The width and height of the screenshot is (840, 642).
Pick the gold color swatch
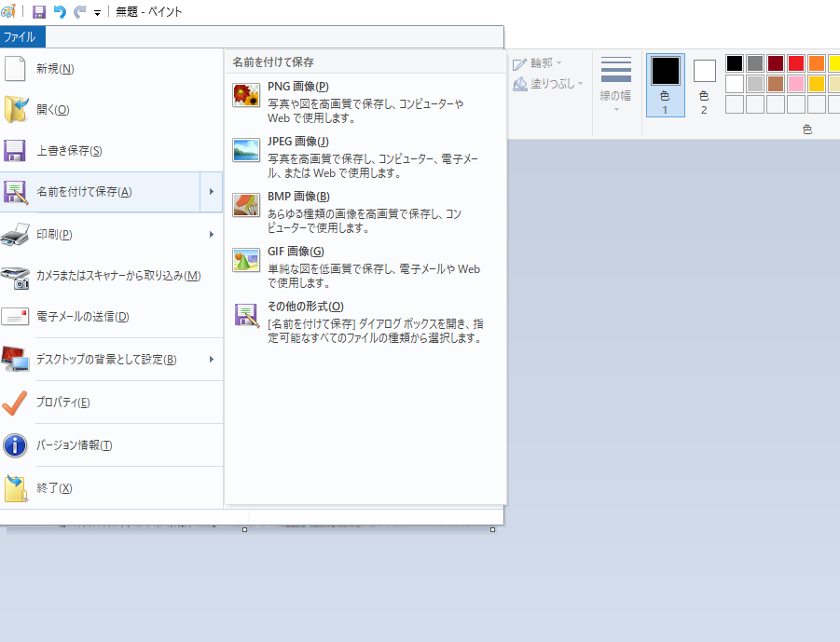pyautogui.click(x=817, y=84)
